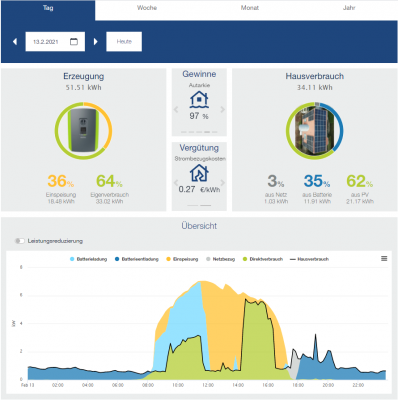Open the calendar date picker icon
The width and height of the screenshot is (398, 400).
[x=74, y=42]
